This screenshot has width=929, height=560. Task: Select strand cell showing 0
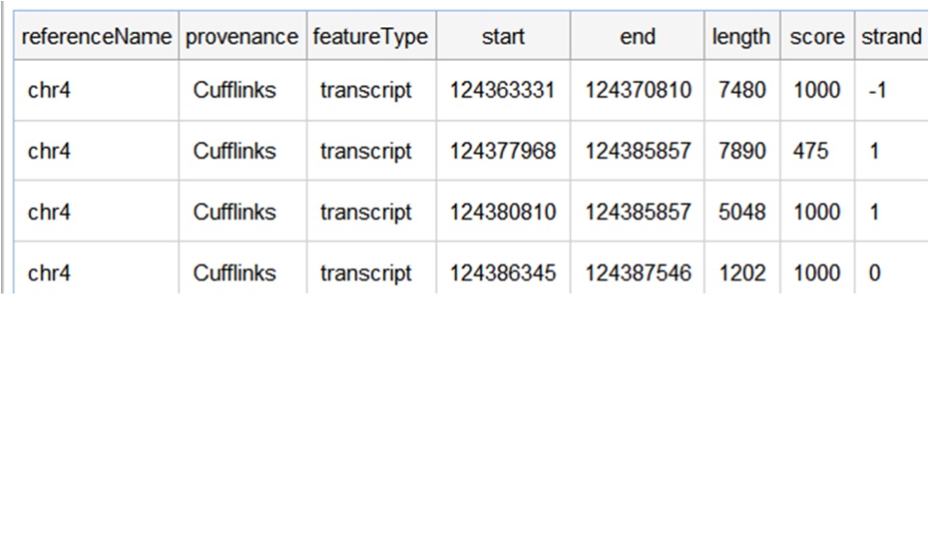891,273
